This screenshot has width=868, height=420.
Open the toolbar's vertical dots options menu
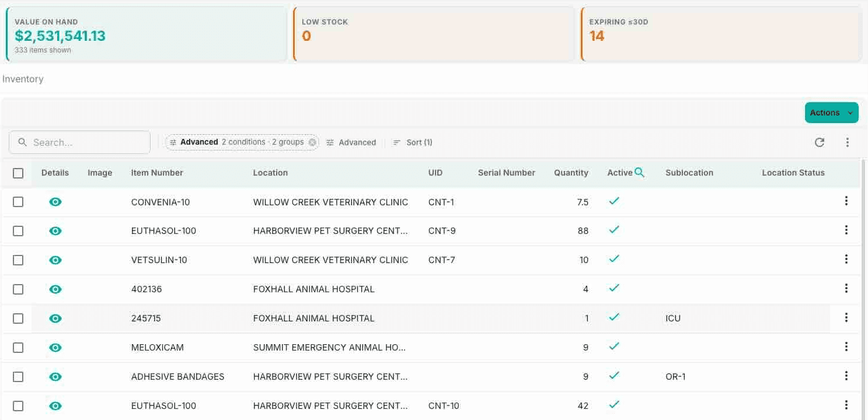coord(847,142)
